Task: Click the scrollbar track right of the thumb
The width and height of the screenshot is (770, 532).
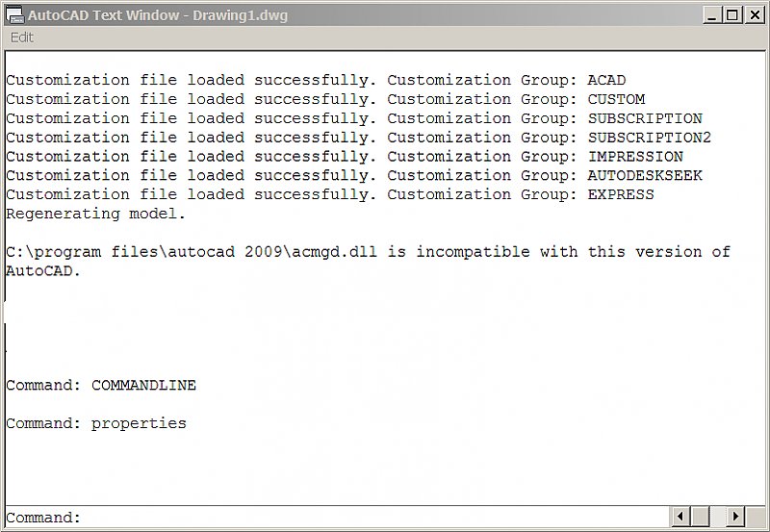Action: (x=717, y=517)
